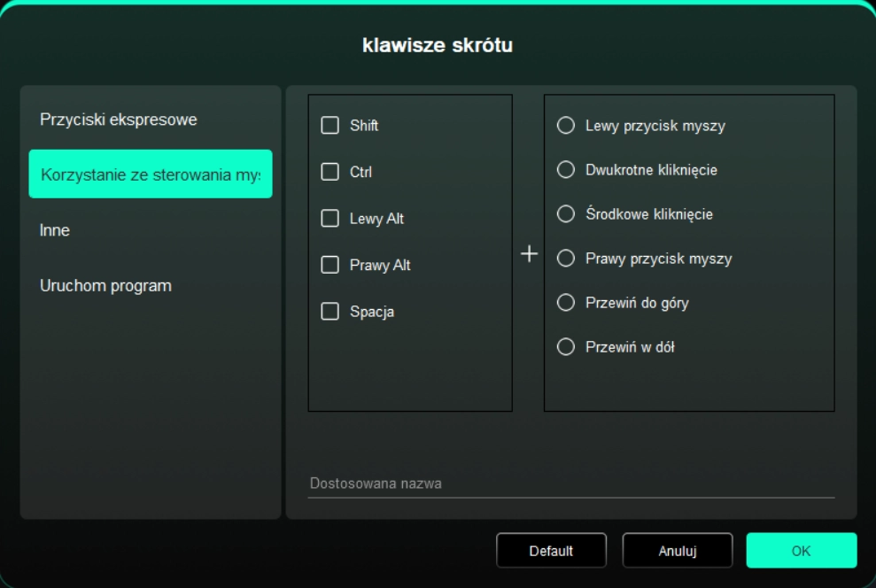Choose Przewiń do góry radio button
This screenshot has width=876, height=588.
click(565, 303)
